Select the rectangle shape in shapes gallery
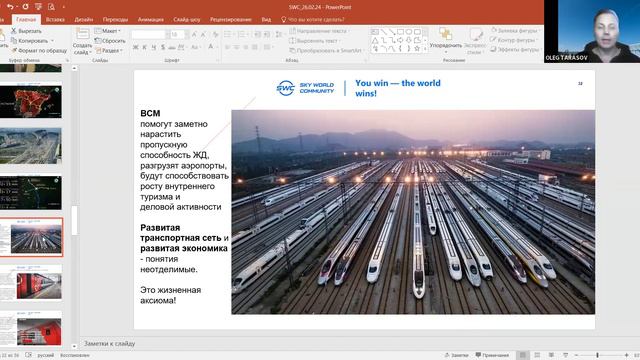 tap(400, 31)
